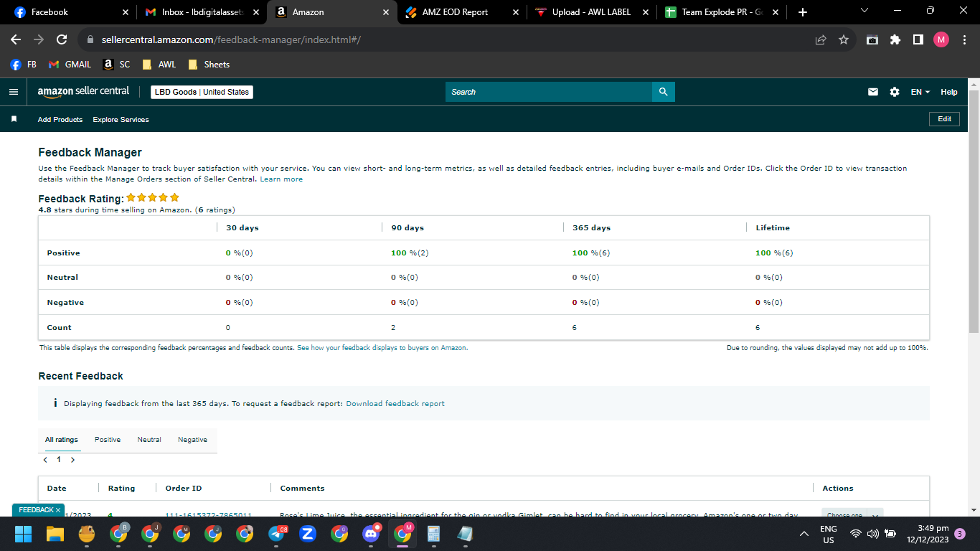The image size is (980, 551).
Task: Open the Chrome extensions puzzle icon
Action: tap(895, 40)
